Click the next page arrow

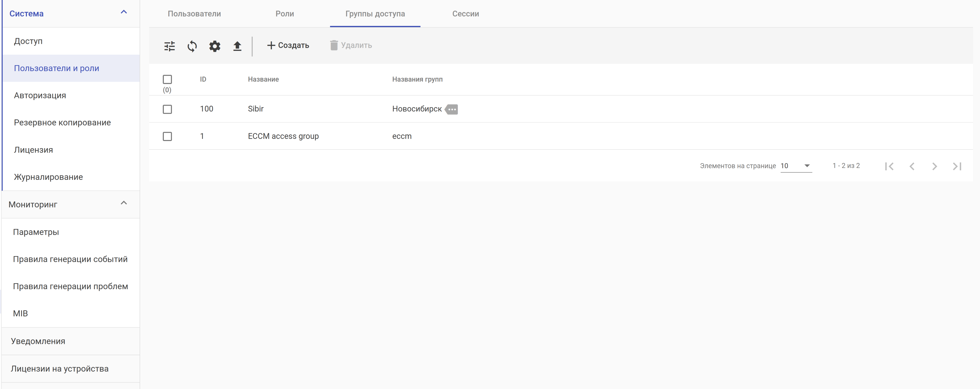click(x=934, y=166)
